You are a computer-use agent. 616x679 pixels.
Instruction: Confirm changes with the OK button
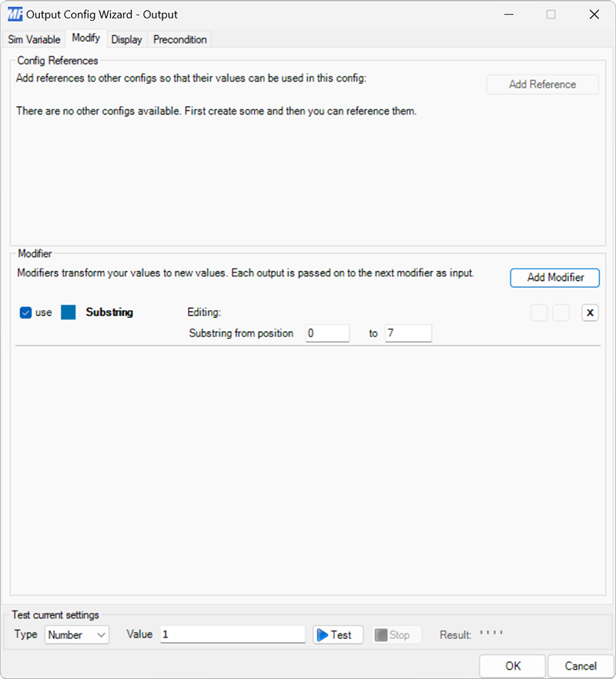click(x=512, y=665)
